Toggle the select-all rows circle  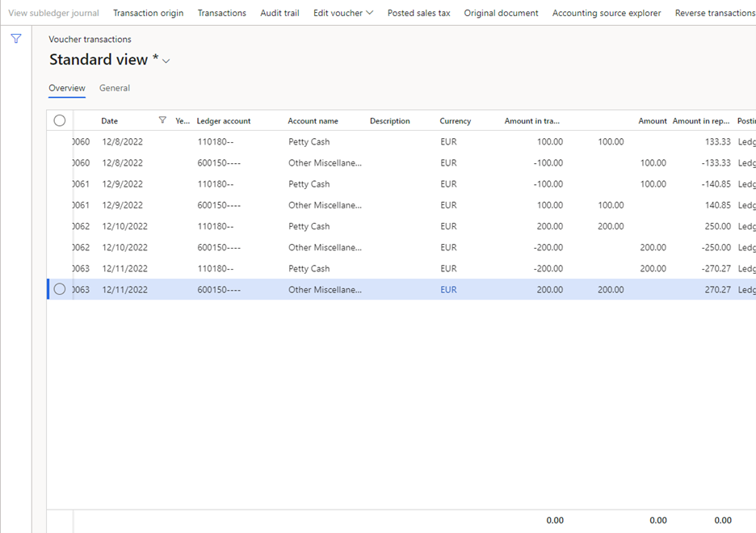tap(60, 120)
